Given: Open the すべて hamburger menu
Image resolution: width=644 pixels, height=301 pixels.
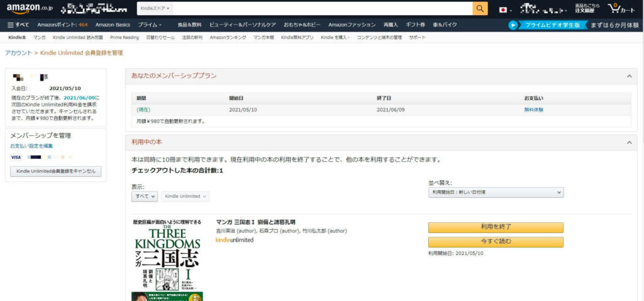Looking at the screenshot, I should [x=18, y=25].
